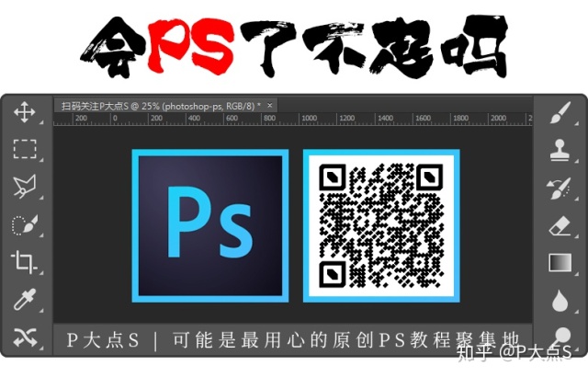Select the Clone Stamp tool

(x=560, y=150)
